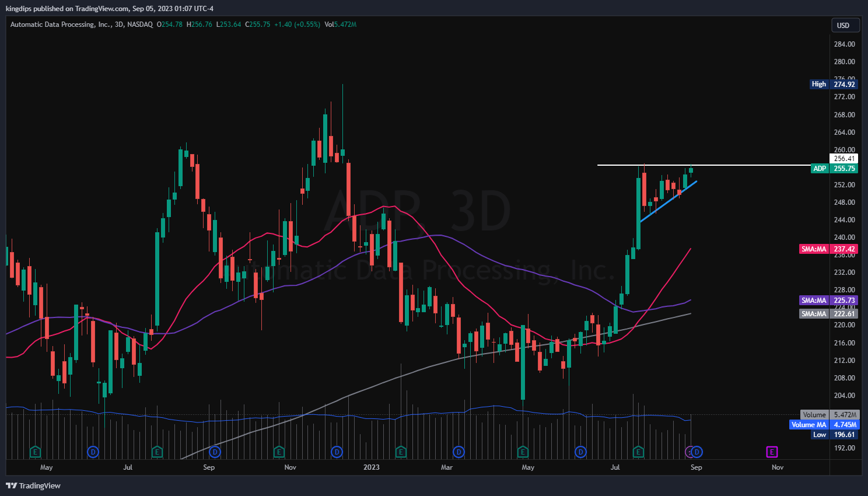This screenshot has height=496, width=868.
Task: Open the dividend marker between Nov and 2023
Action: point(337,452)
